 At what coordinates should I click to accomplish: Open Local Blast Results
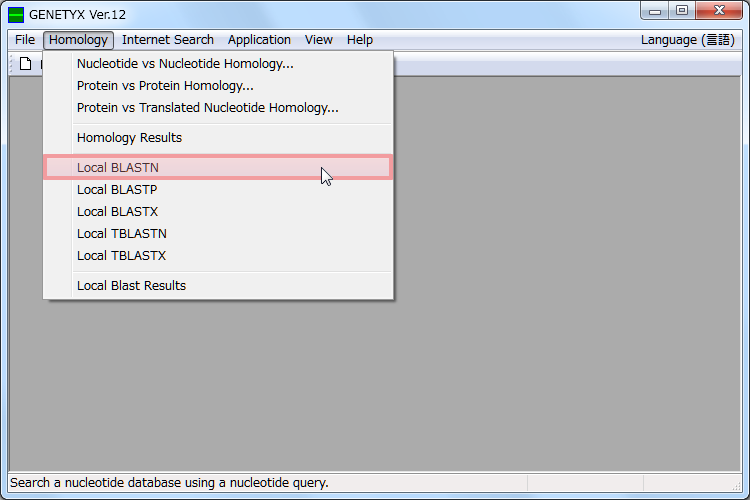click(218, 286)
